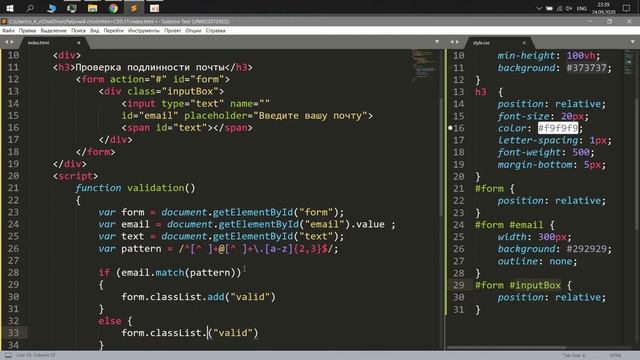Viewport: 640px width, 360px height.
Task: Open the Windows notification center icon
Action: point(627,8)
